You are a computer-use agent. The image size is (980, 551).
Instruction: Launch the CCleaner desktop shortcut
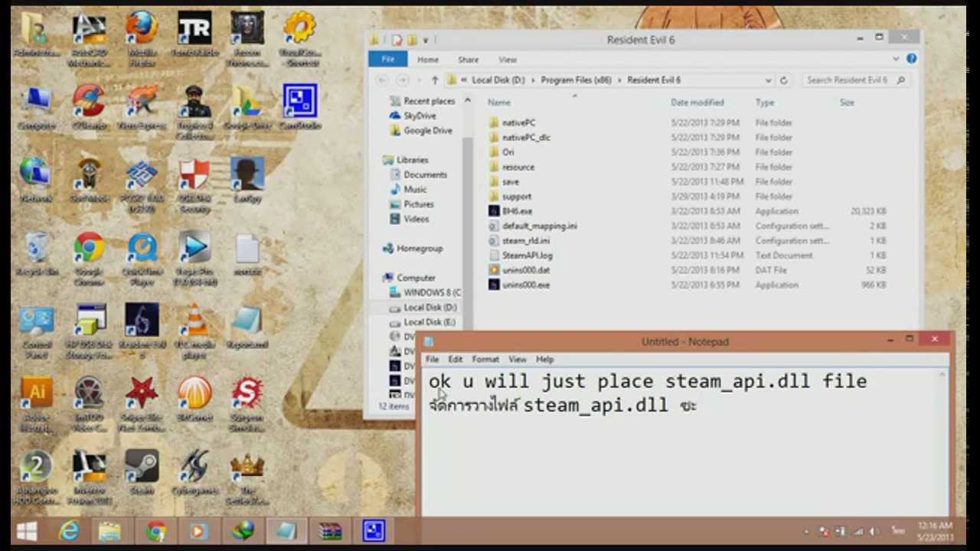(x=90, y=107)
